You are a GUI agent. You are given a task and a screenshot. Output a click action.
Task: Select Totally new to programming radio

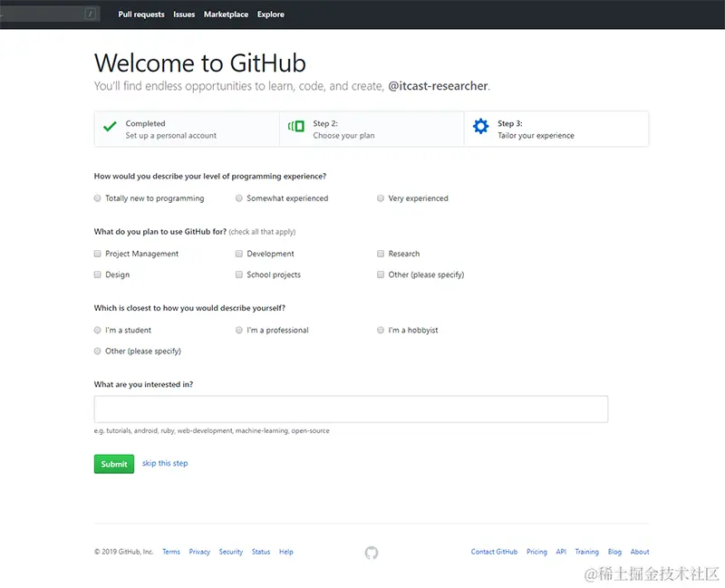click(x=98, y=198)
